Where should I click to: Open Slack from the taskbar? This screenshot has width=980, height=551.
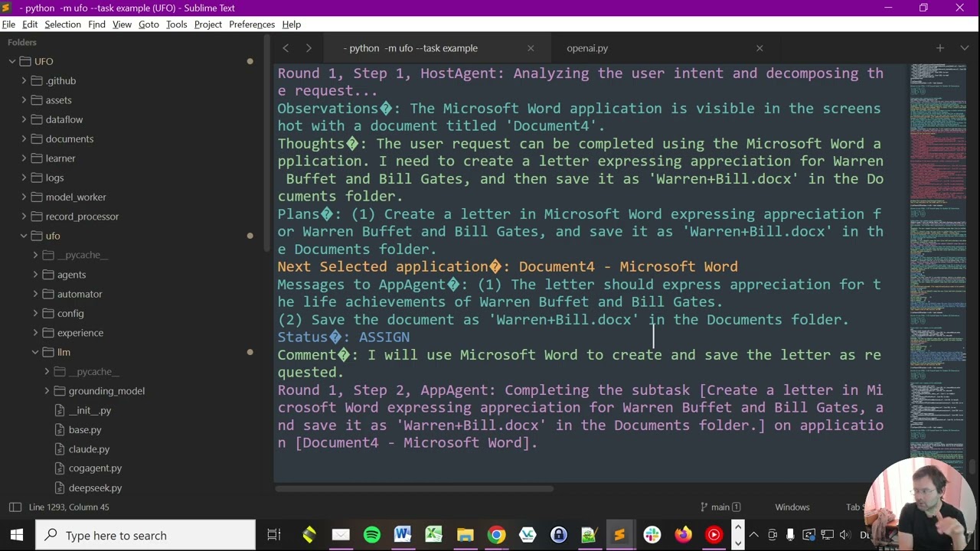652,535
